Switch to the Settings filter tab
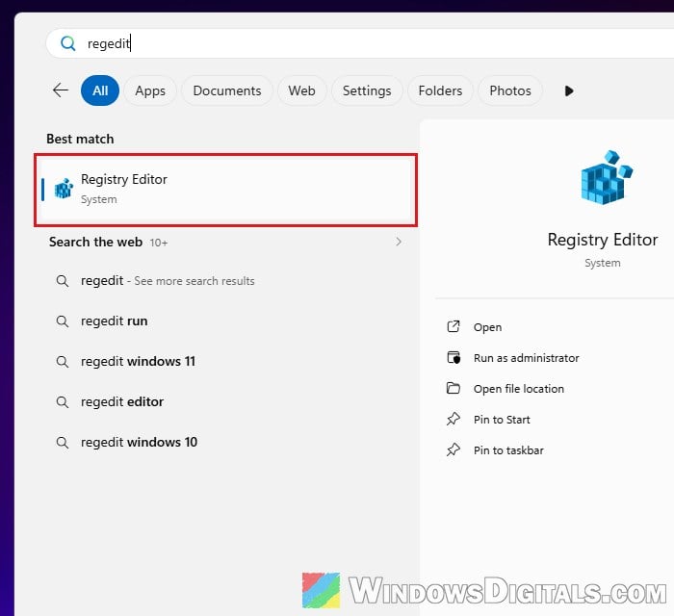 (x=367, y=90)
